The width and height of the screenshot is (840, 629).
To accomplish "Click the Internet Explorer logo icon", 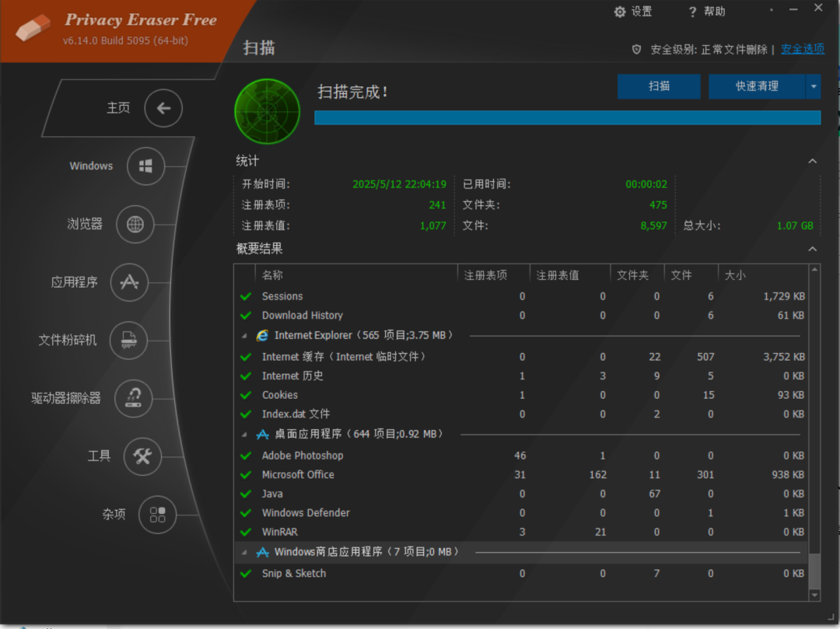I will [263, 335].
